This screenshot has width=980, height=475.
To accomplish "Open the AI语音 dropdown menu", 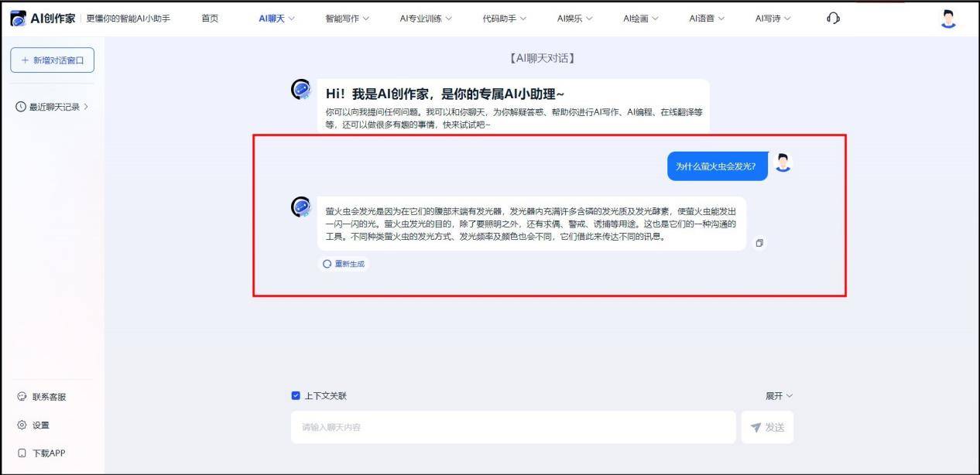I will pos(707,19).
